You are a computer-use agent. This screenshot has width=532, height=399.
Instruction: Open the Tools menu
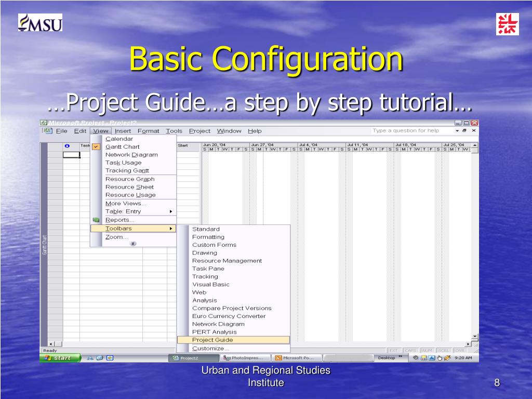[174, 131]
